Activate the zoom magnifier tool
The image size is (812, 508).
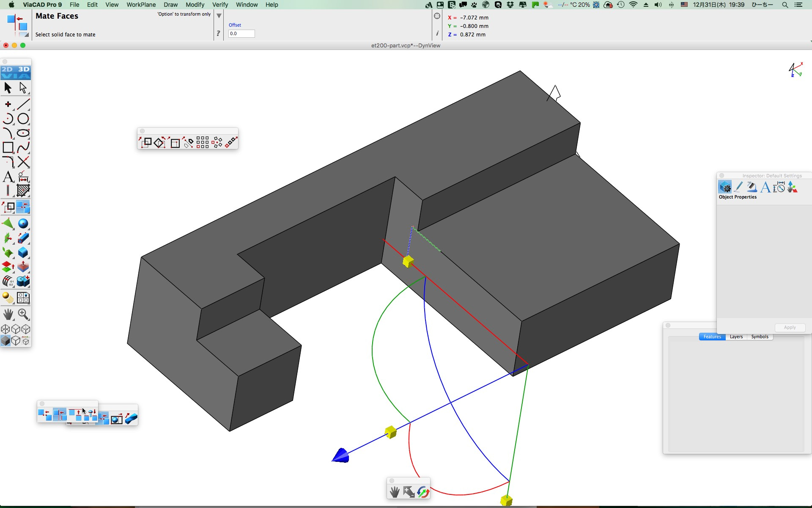click(23, 314)
